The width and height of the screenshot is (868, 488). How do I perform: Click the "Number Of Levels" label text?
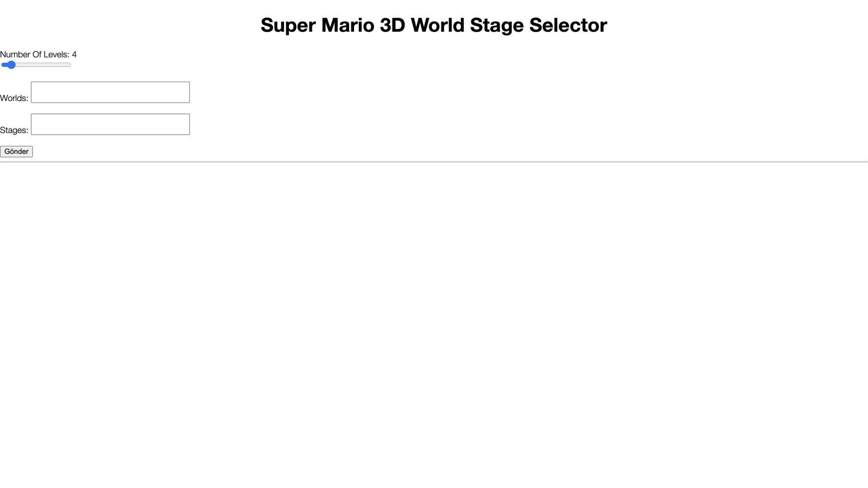(34, 55)
